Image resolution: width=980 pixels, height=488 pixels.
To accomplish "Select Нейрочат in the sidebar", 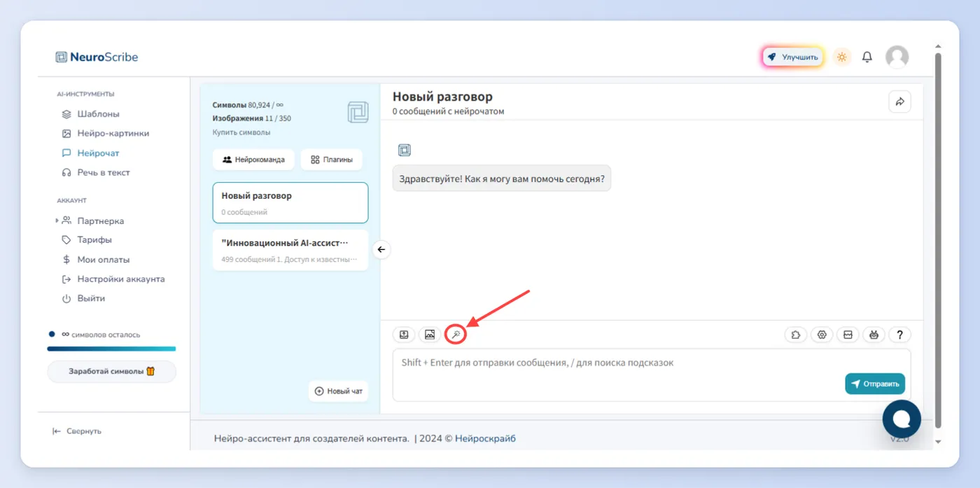I will coord(90,153).
